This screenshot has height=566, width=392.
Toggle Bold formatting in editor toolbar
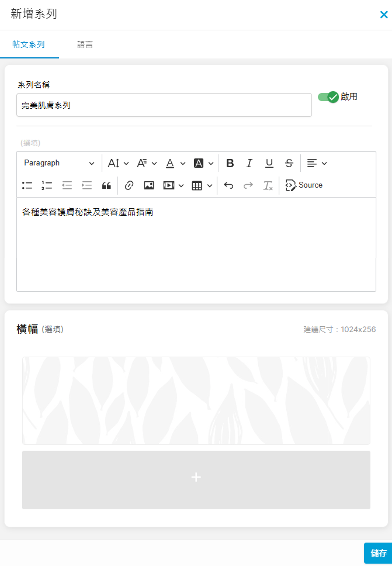[230, 163]
